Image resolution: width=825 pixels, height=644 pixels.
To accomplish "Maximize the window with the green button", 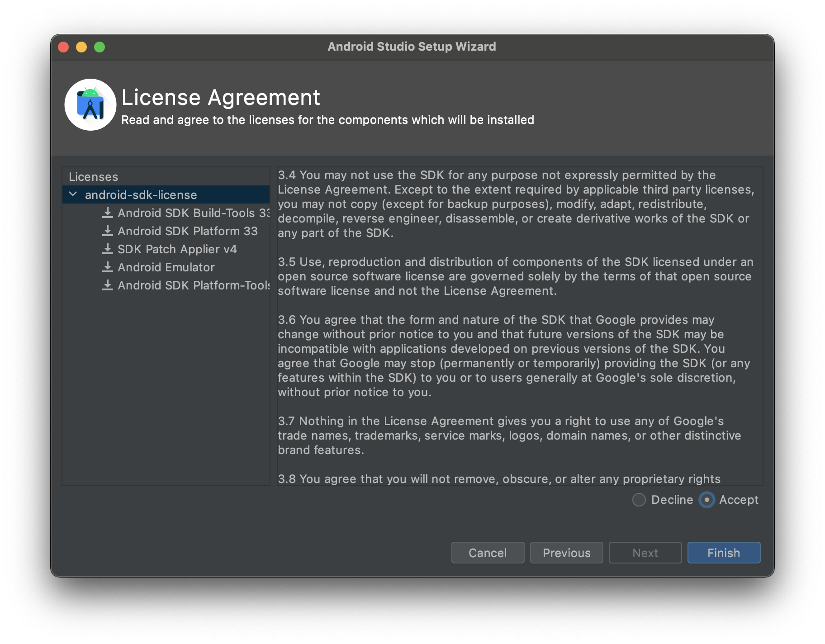I will [x=100, y=47].
